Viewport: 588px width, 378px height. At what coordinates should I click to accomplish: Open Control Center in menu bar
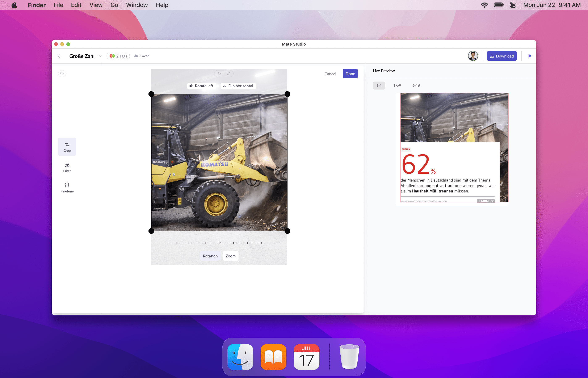513,5
